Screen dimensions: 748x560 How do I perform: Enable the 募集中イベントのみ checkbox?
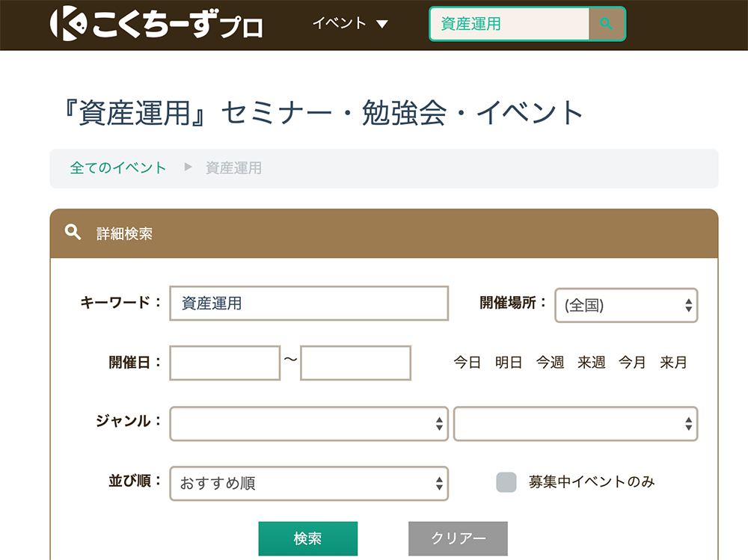point(506,482)
